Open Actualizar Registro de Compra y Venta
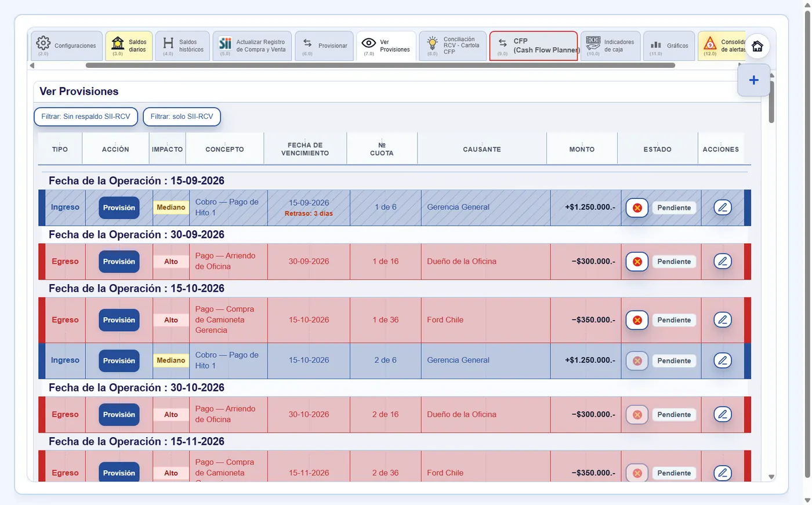812x505 pixels. 252,46
